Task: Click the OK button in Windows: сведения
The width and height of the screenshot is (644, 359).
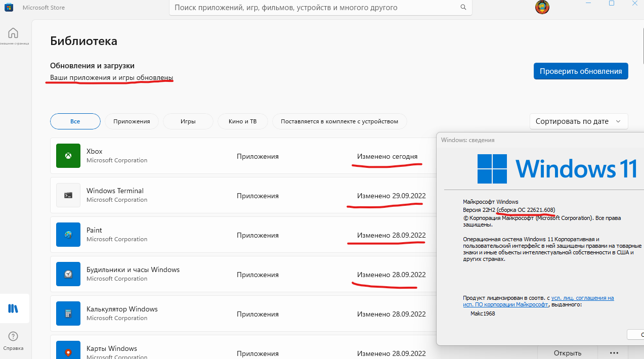Action: 635,334
